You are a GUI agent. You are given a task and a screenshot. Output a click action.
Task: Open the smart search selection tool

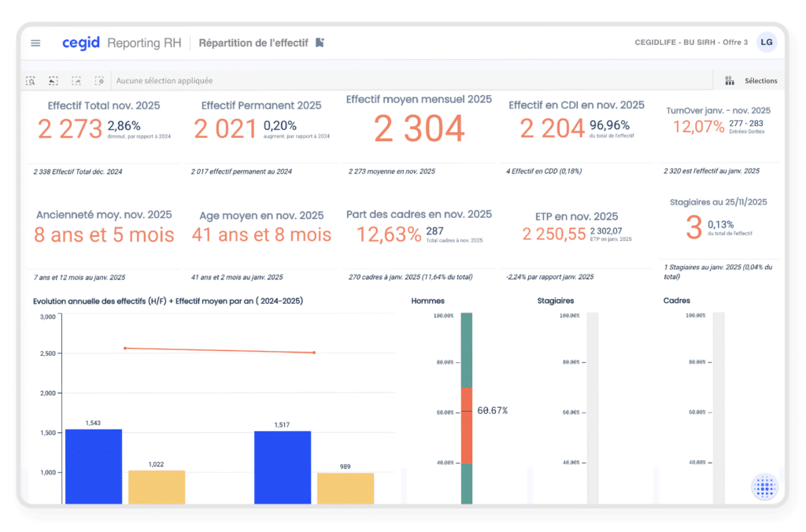(31, 80)
